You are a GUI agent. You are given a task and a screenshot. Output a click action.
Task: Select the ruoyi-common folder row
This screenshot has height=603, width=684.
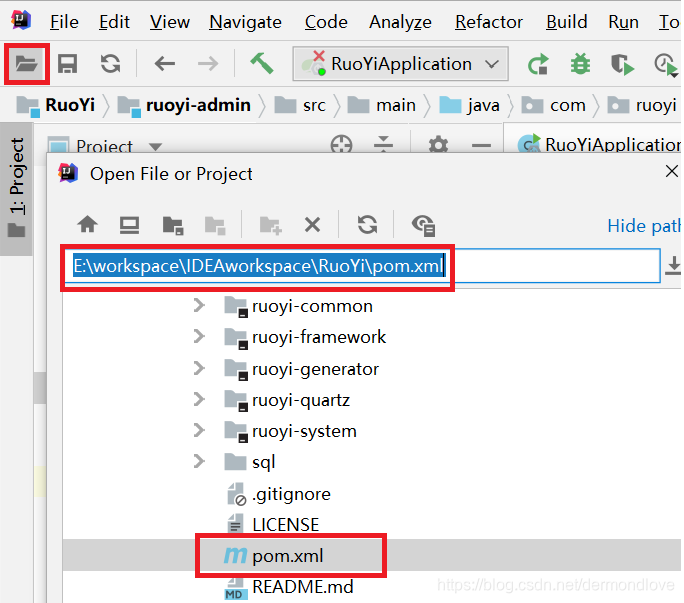coord(372,306)
